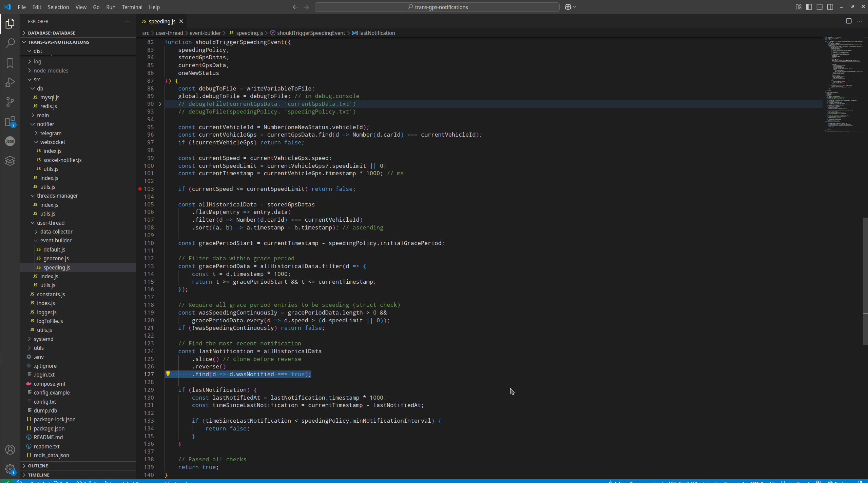Click shouldTriggerSpeedingEvent in breadcrumbs
The width and height of the screenshot is (868, 483).
point(311,33)
